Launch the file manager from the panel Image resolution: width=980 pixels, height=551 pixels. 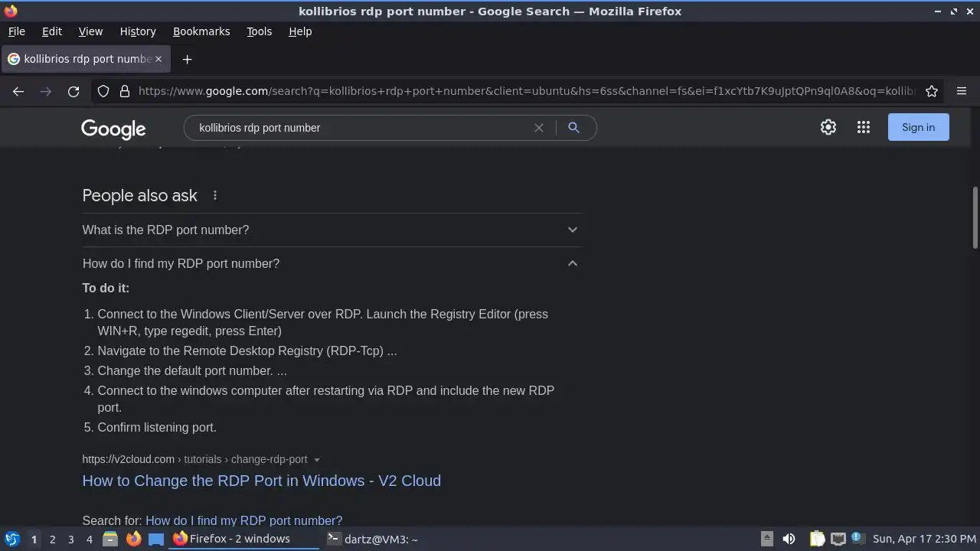(x=110, y=539)
